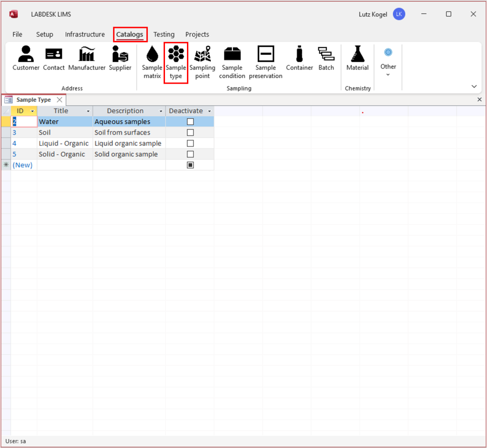Viewport: 487px width, 448px height.
Task: Click the (New) row to add a record
Action: pyautogui.click(x=22, y=165)
